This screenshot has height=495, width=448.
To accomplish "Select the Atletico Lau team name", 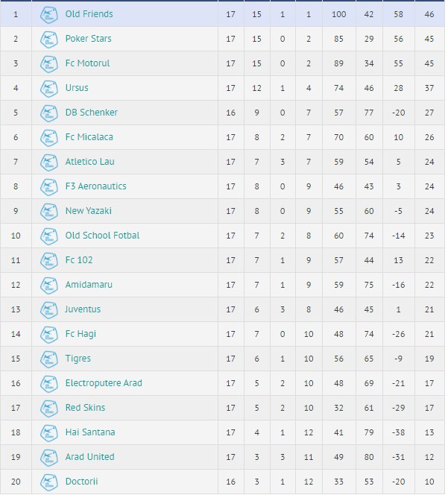I will pyautogui.click(x=89, y=162).
